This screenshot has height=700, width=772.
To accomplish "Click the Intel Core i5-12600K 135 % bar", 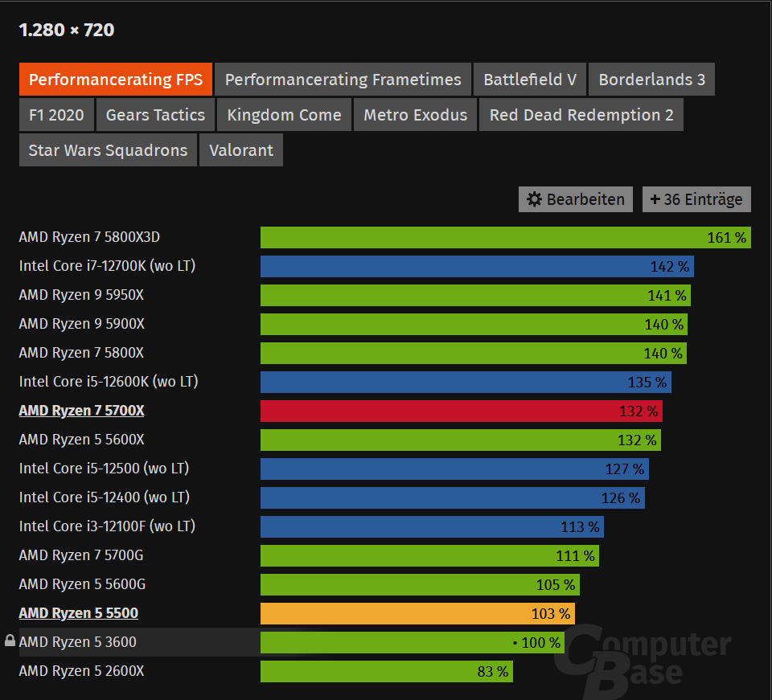I will (x=466, y=383).
